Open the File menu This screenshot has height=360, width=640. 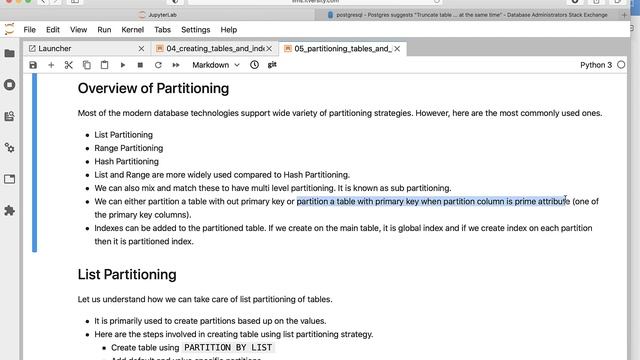(29, 30)
